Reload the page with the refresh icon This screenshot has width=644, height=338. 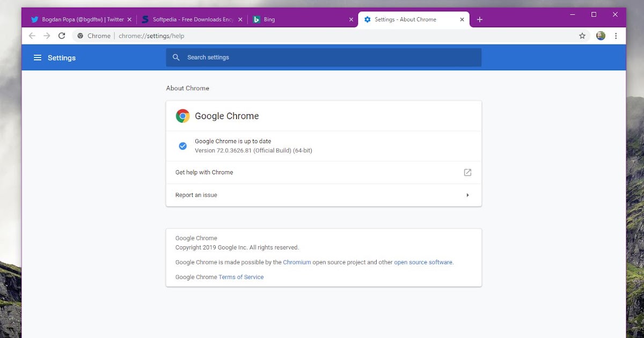[62, 36]
